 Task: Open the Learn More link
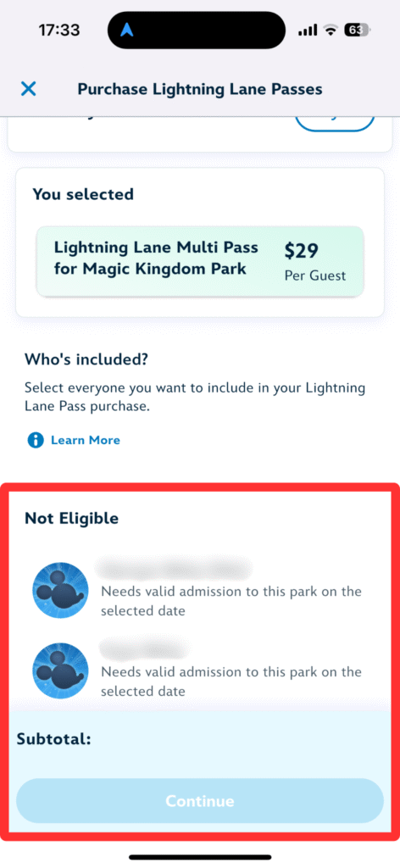coord(86,440)
